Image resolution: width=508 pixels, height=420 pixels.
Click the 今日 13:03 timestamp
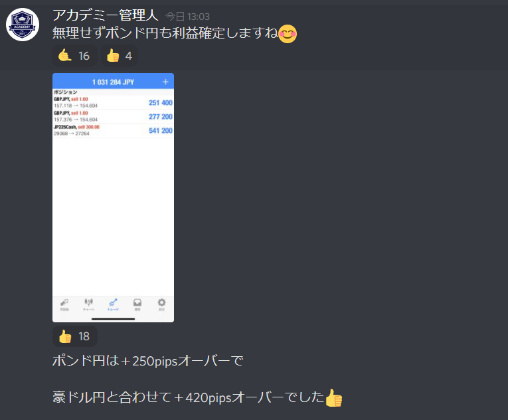coord(187,17)
